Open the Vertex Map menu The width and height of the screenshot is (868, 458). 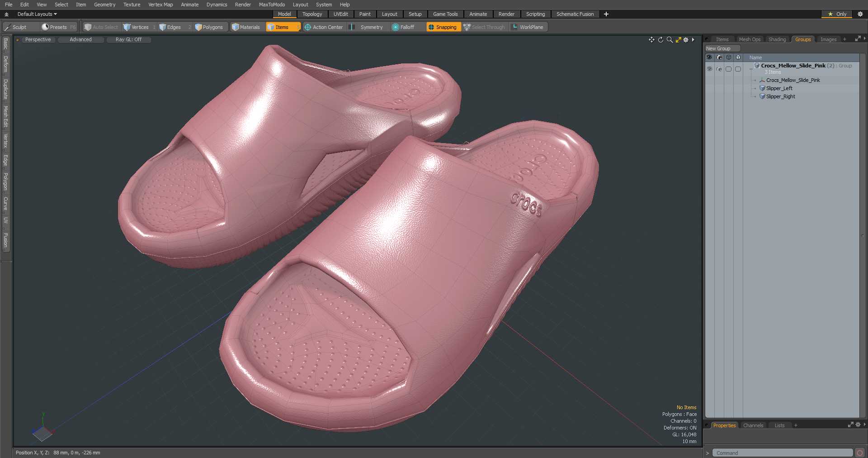[160, 5]
